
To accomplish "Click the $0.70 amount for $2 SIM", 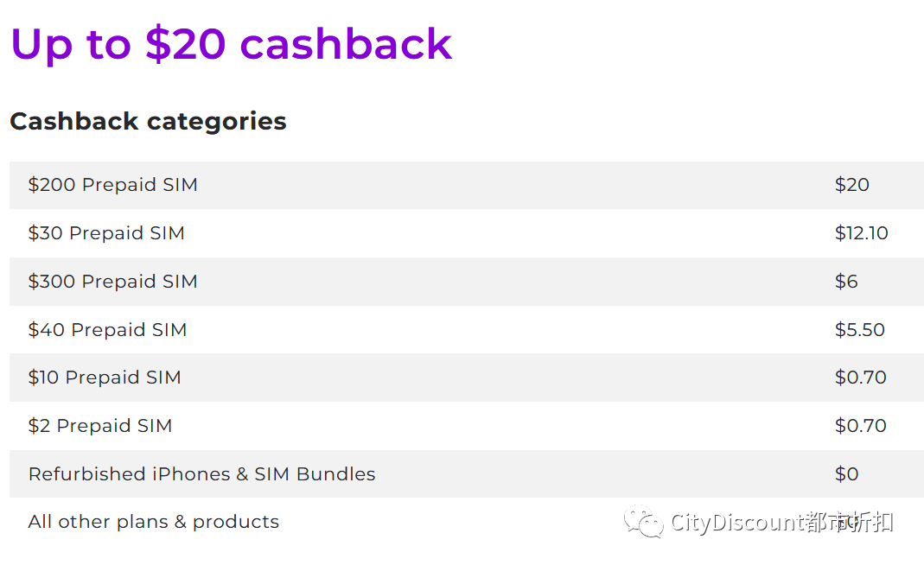I will pyautogui.click(x=860, y=426).
